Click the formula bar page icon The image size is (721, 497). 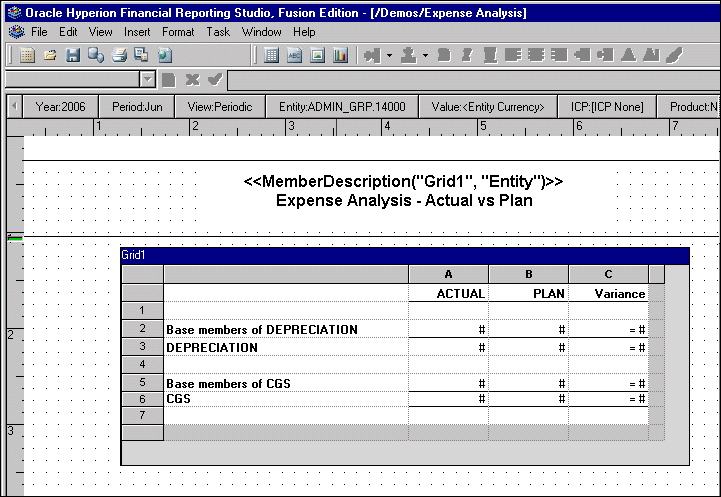point(169,80)
